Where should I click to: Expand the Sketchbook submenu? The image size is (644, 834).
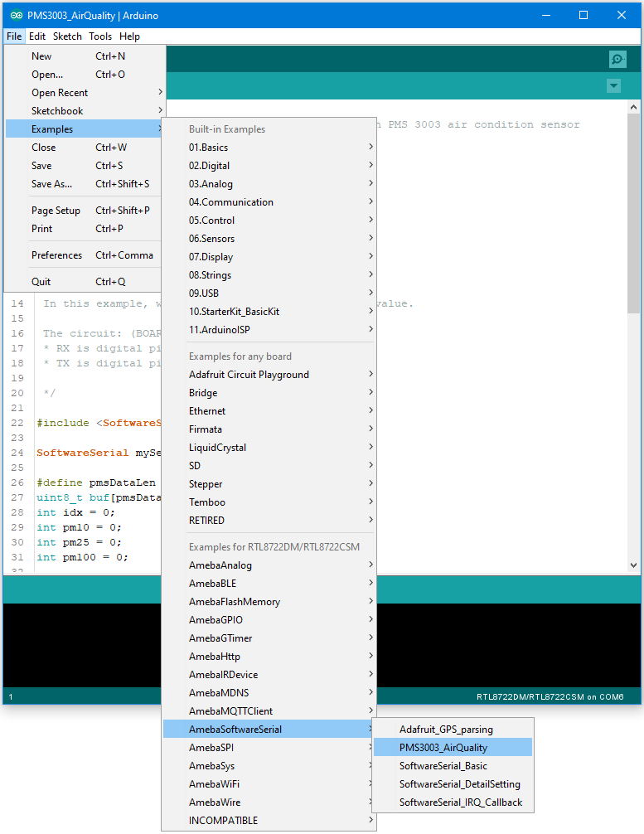pos(84,110)
